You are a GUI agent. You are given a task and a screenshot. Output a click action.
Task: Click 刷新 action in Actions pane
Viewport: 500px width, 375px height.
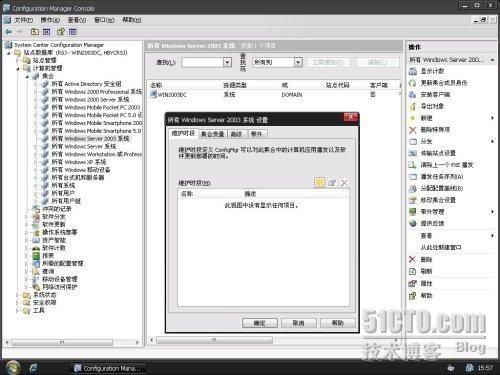[x=426, y=271]
